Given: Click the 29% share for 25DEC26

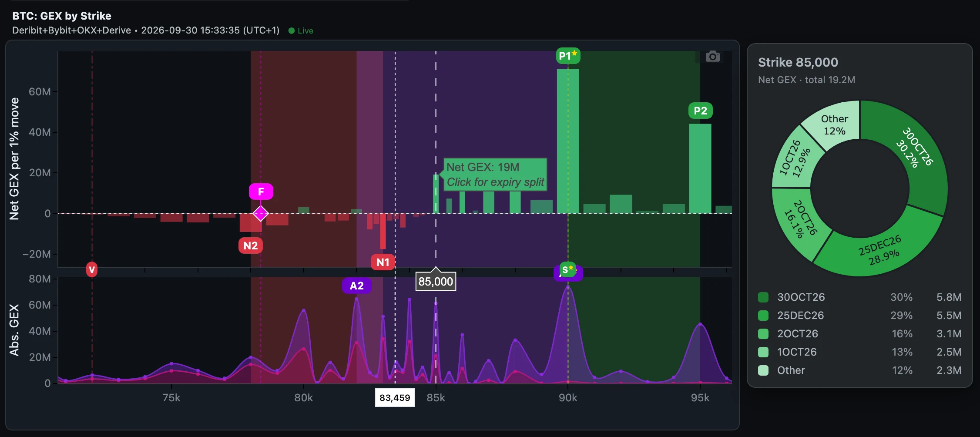Looking at the screenshot, I should pyautogui.click(x=901, y=316).
